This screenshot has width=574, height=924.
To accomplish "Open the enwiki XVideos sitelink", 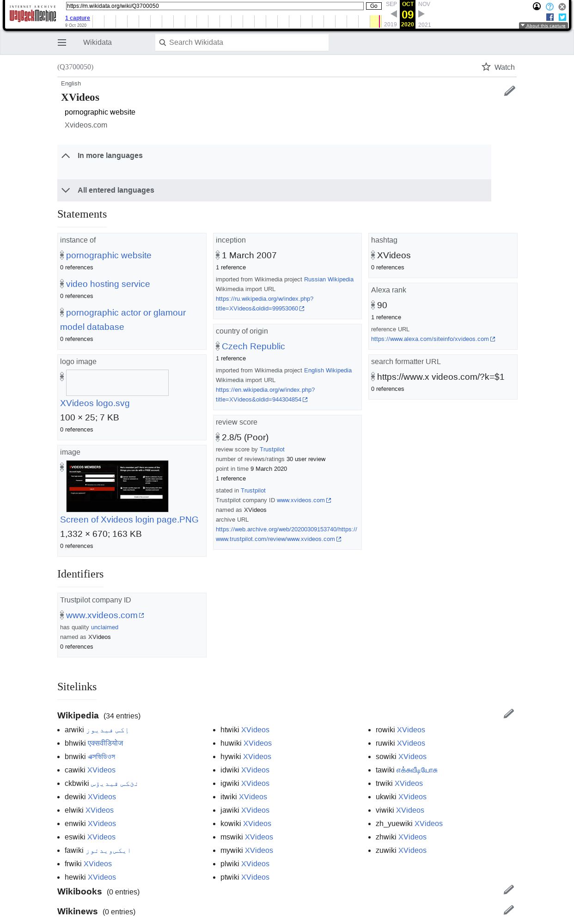I will click(102, 823).
